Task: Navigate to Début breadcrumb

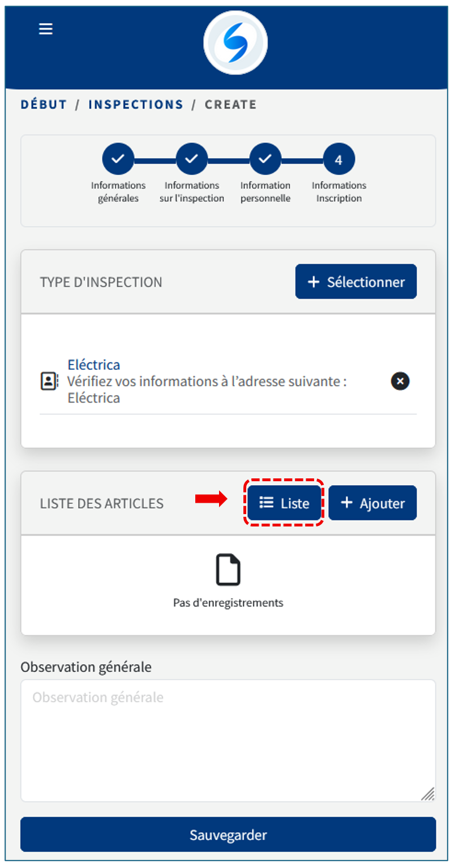Action: click(x=44, y=105)
